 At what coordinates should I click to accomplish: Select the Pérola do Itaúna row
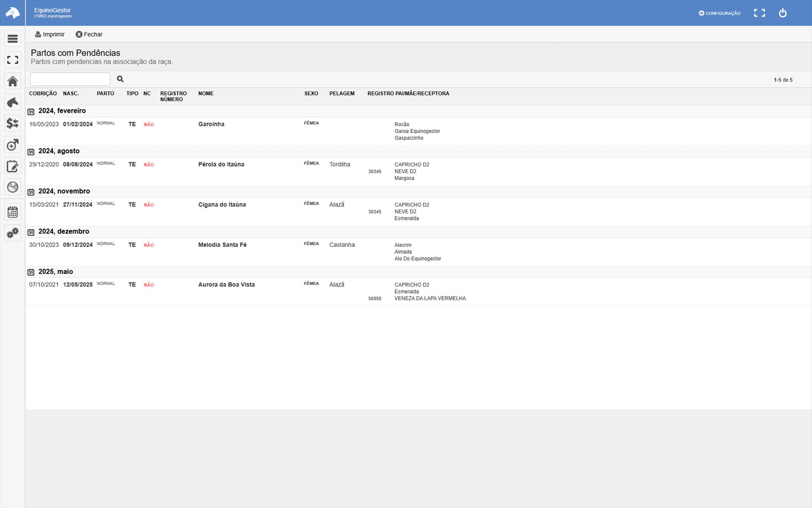pyautogui.click(x=419, y=171)
